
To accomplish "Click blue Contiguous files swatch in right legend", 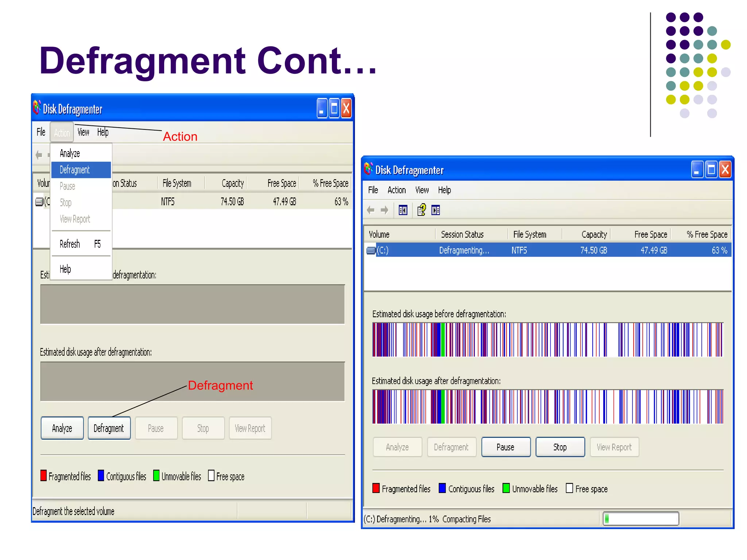I will [x=442, y=488].
